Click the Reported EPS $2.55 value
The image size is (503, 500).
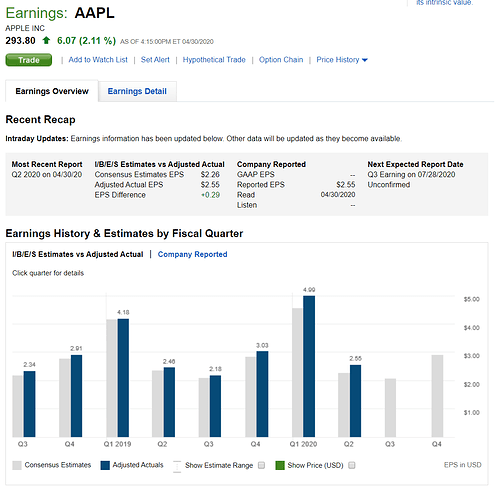(x=346, y=185)
